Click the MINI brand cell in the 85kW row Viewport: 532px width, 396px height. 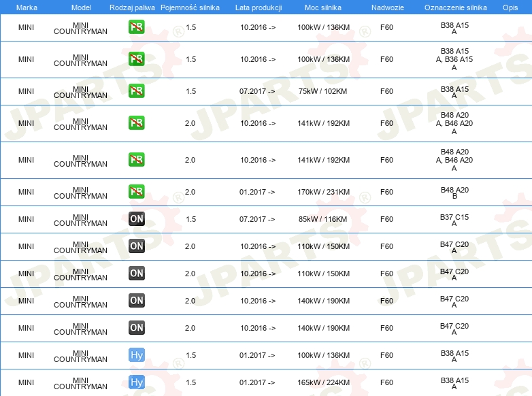pyautogui.click(x=26, y=219)
